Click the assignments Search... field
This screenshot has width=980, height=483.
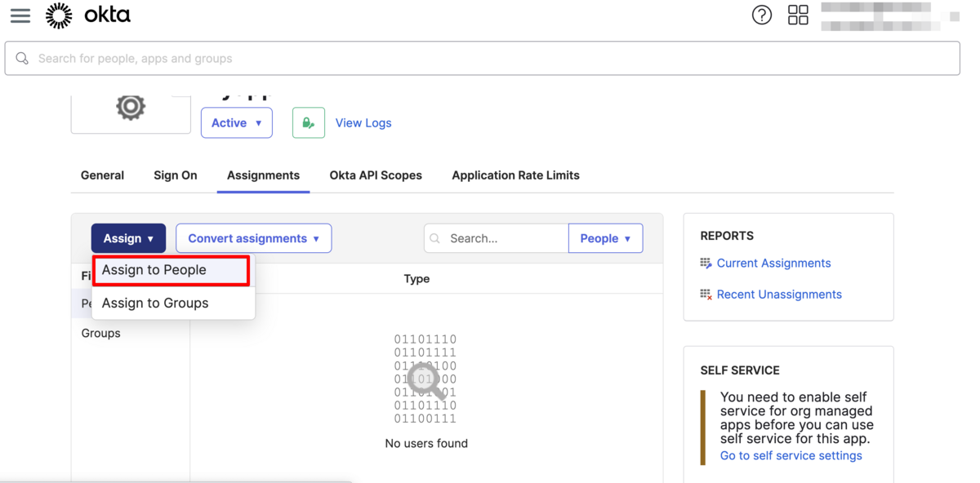point(497,238)
